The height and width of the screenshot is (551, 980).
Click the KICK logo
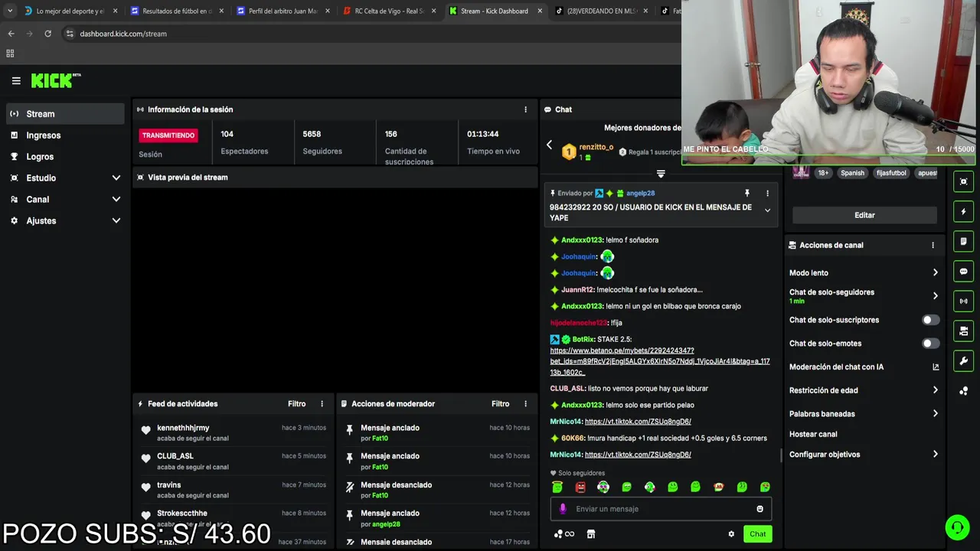pos(56,80)
